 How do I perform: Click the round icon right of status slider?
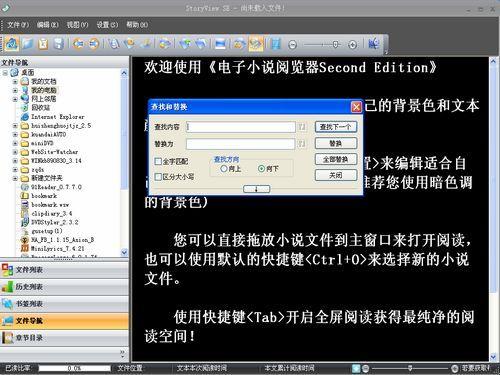tap(454, 368)
